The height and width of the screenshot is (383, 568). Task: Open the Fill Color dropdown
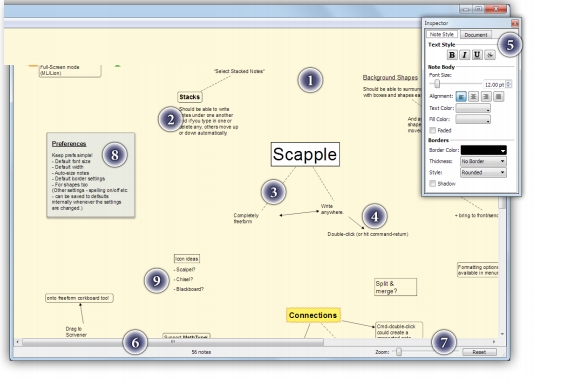click(x=473, y=119)
